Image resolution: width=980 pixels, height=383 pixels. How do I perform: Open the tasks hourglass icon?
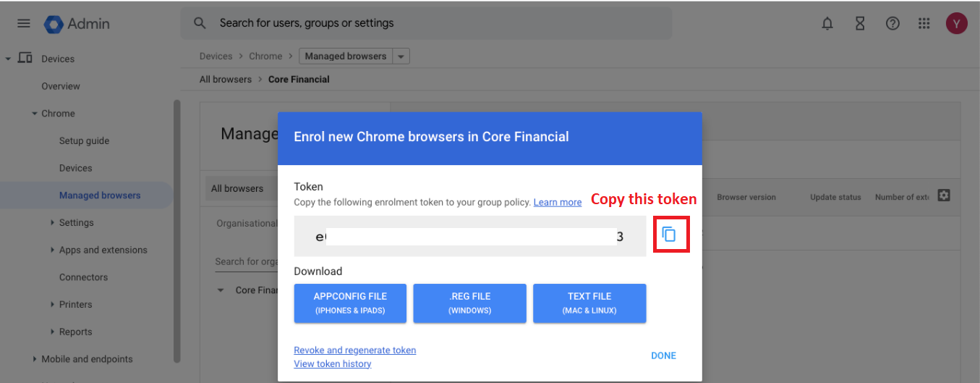[x=860, y=23]
